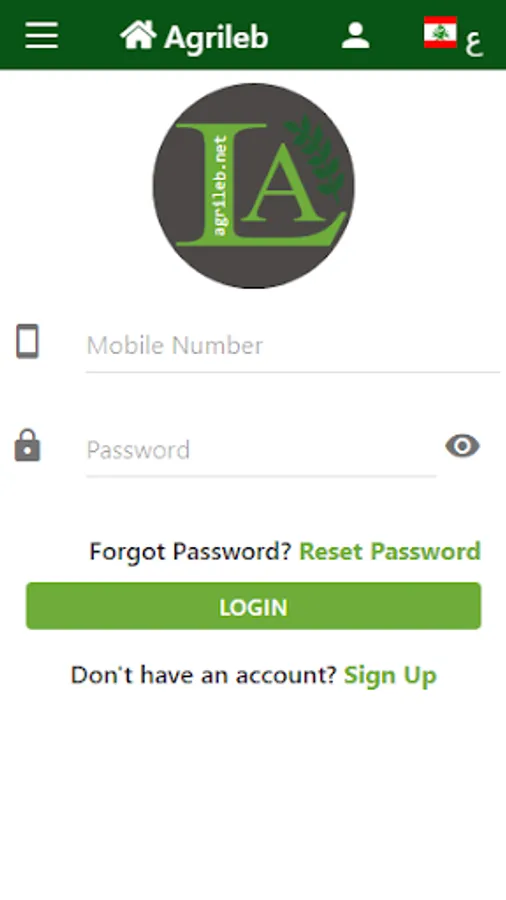Click the "Don't have an account?" text

pyautogui.click(x=203, y=675)
